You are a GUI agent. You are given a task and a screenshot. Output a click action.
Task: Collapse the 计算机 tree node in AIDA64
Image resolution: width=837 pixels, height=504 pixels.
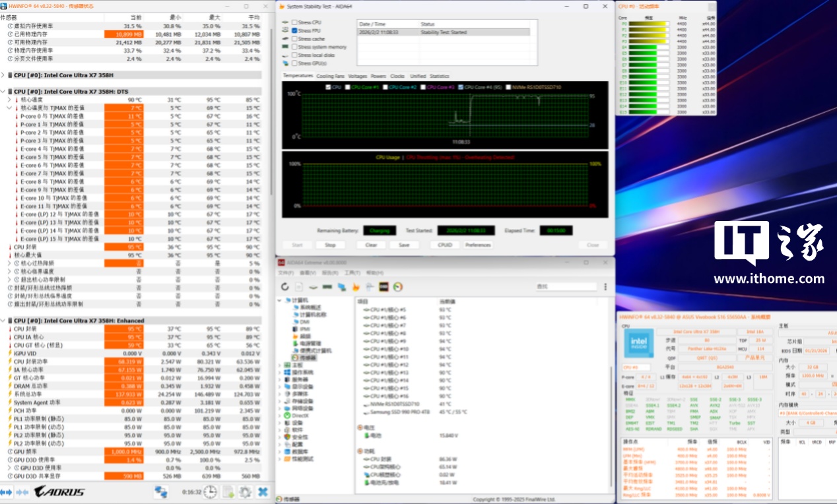(x=280, y=300)
